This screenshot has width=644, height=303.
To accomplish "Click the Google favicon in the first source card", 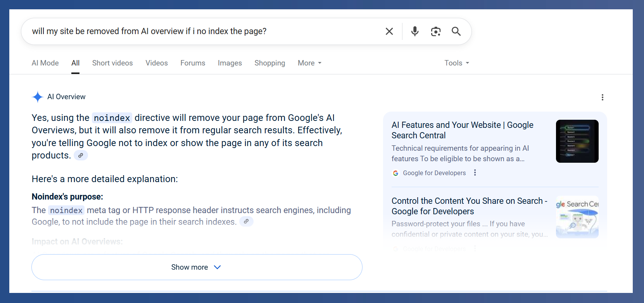I will [x=395, y=173].
